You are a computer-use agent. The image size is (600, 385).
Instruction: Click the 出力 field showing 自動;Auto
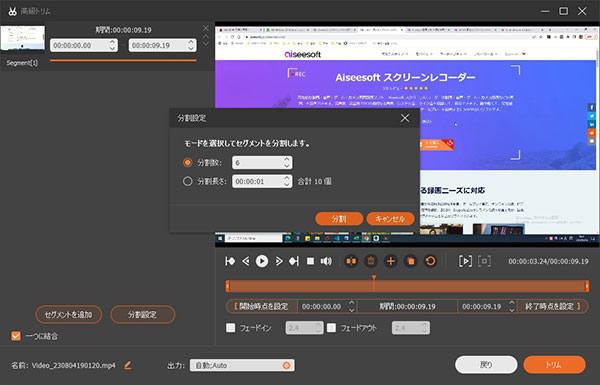[242, 365]
